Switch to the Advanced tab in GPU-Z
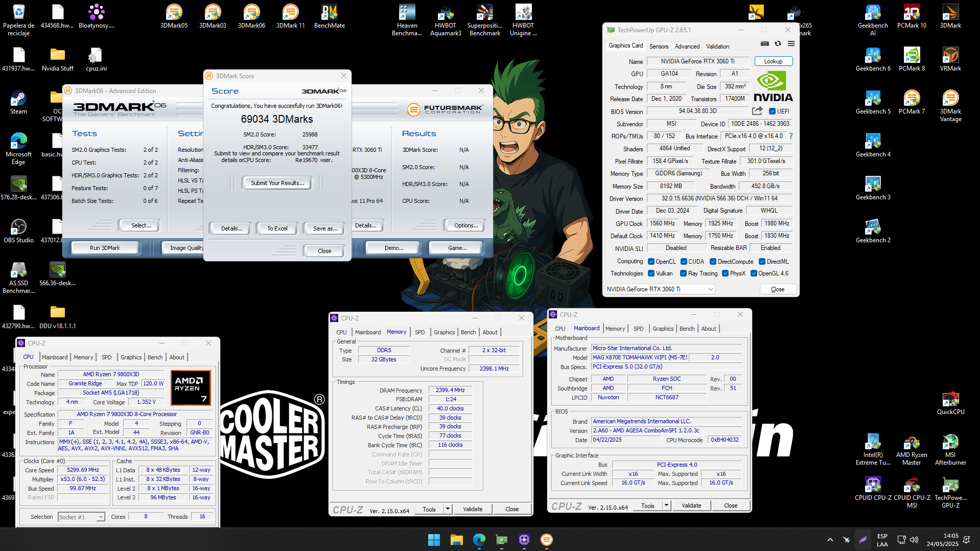This screenshot has height=551, width=980. (x=687, y=46)
